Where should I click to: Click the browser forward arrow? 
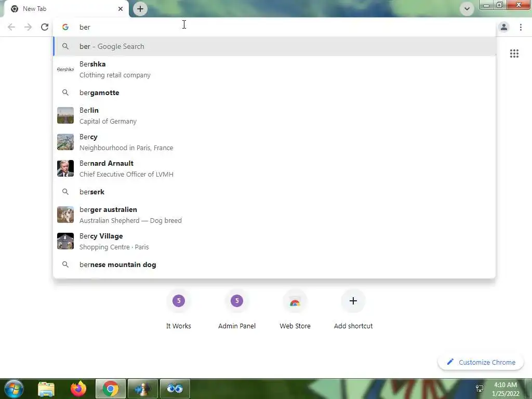28,27
